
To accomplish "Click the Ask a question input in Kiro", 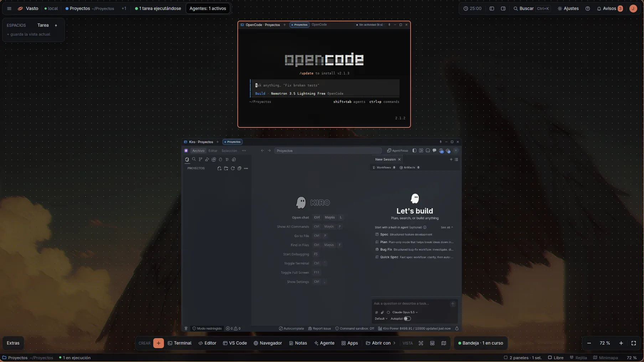I will coord(411,304).
